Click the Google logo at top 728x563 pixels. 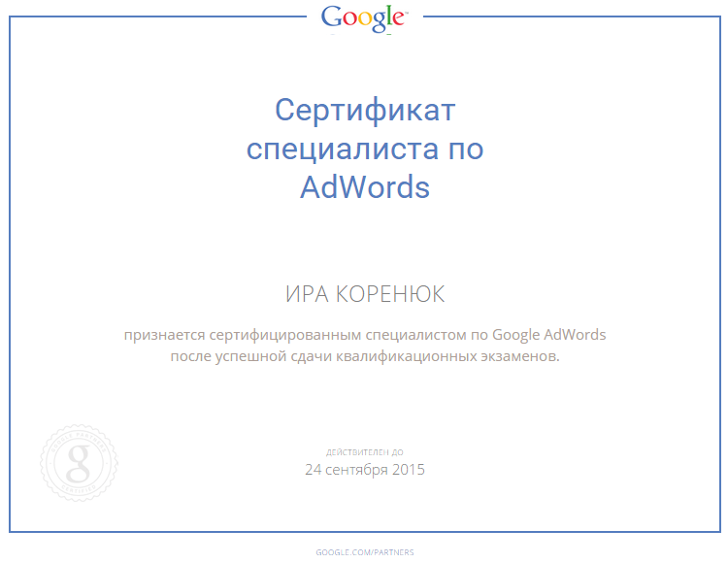pyautogui.click(x=364, y=19)
